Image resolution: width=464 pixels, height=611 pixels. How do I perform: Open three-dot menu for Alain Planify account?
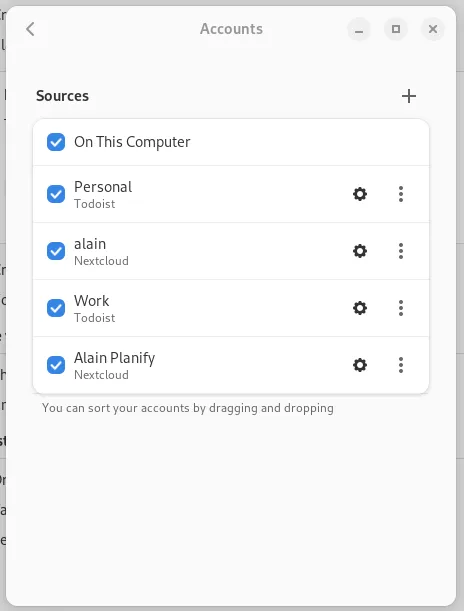tap(401, 365)
